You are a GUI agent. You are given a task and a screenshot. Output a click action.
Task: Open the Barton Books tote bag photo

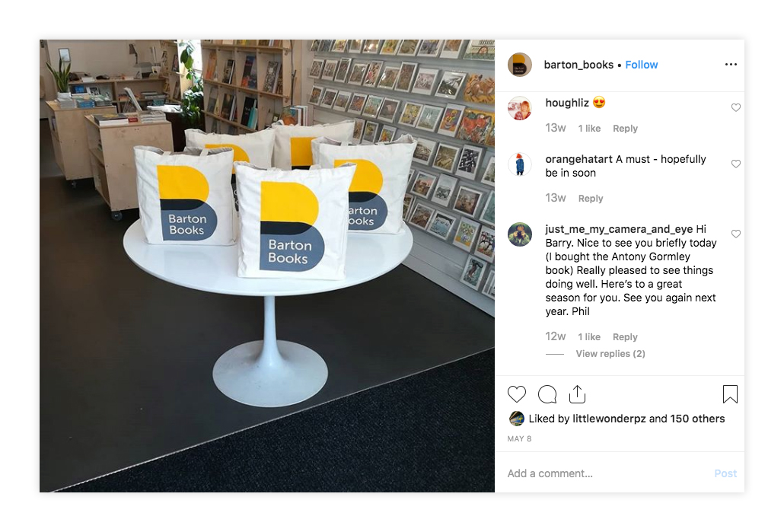tap(267, 266)
